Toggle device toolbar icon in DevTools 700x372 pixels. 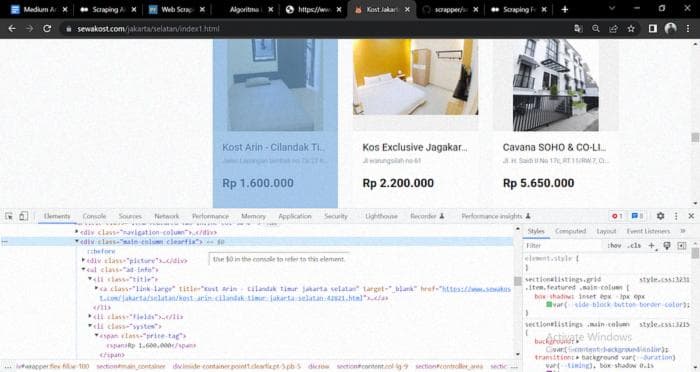coord(23,216)
